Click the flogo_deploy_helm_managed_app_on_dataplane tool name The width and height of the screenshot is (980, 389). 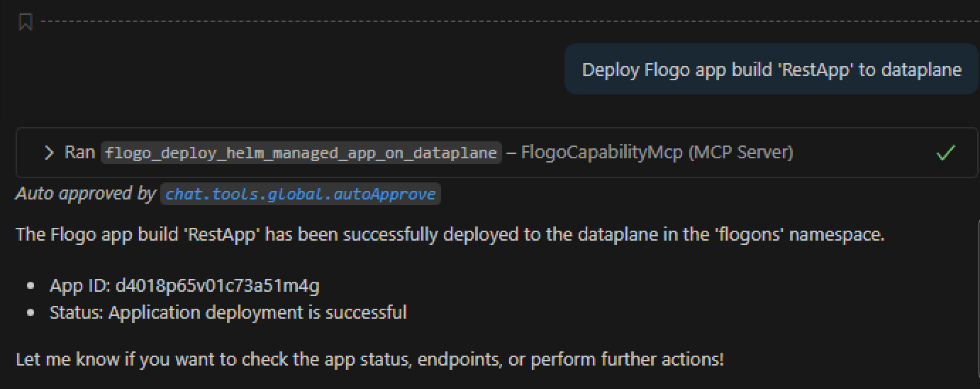click(301, 153)
